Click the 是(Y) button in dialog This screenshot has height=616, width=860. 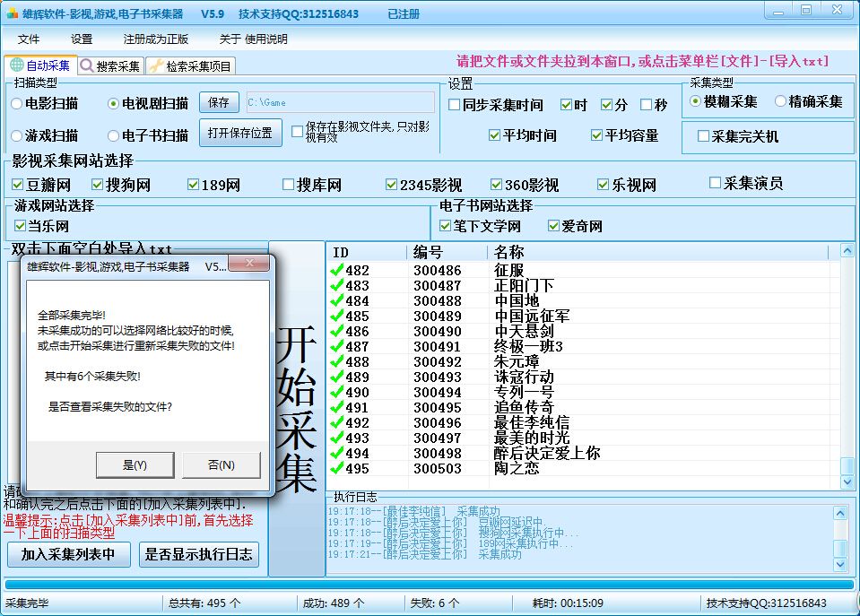tap(135, 464)
